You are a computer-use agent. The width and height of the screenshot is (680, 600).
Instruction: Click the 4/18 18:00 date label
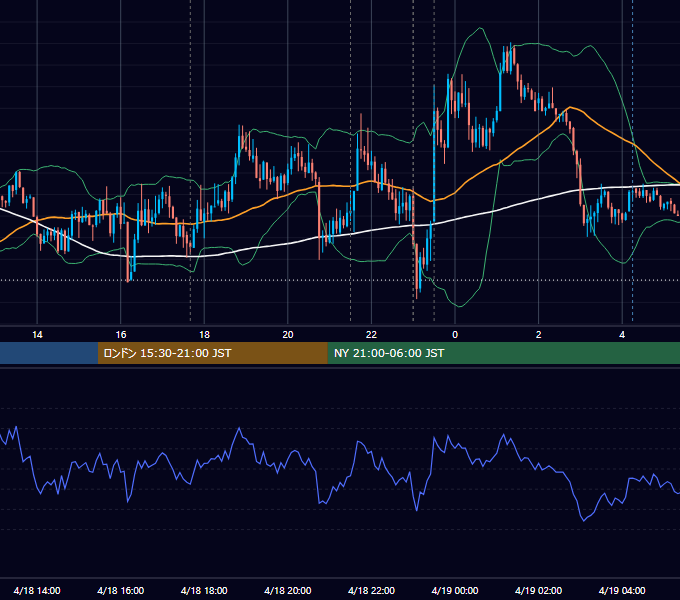click(204, 590)
